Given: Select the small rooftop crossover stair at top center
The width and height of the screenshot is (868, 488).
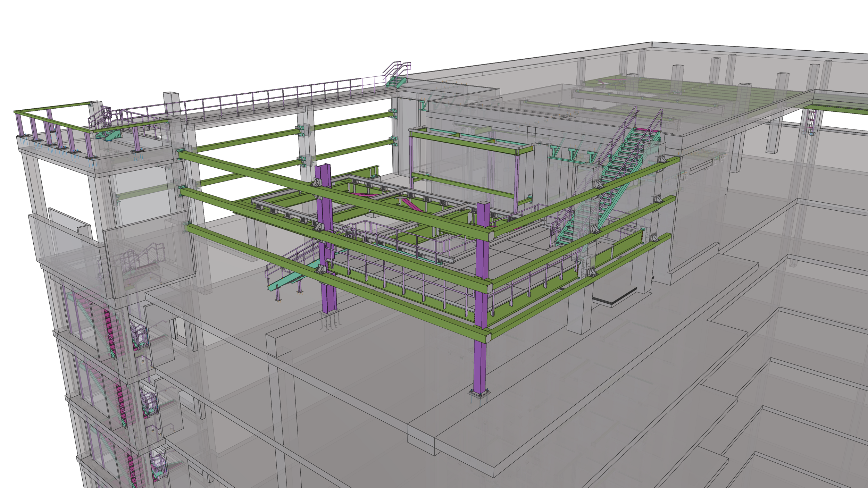Looking at the screenshot, I should tap(397, 75).
